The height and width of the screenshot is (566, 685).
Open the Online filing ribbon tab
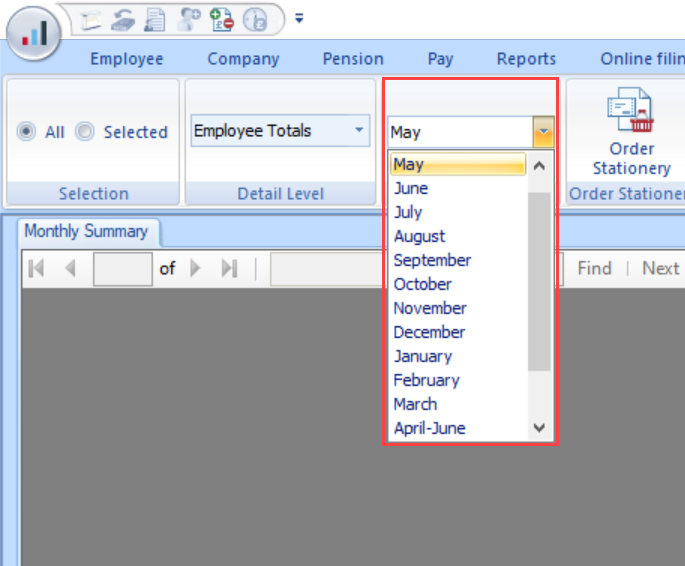point(643,59)
